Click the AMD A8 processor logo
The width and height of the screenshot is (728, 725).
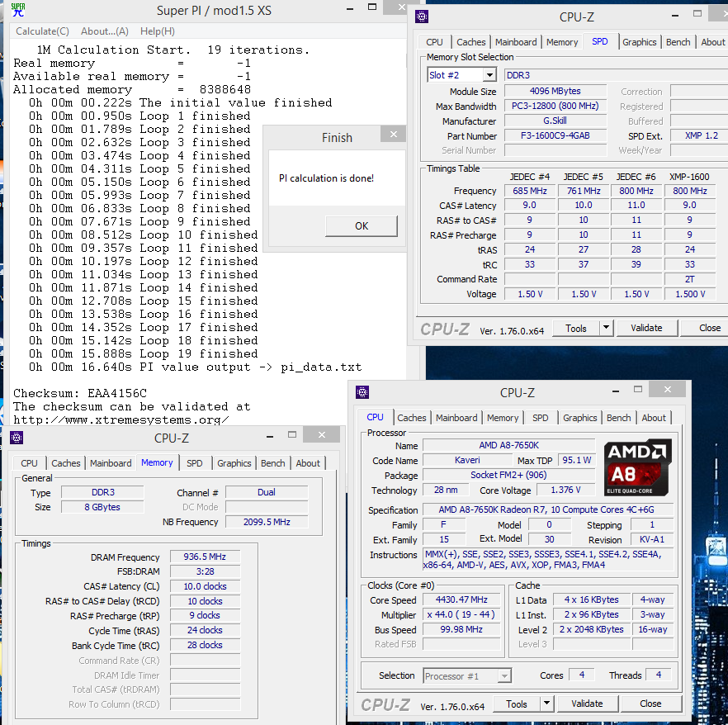click(x=638, y=467)
